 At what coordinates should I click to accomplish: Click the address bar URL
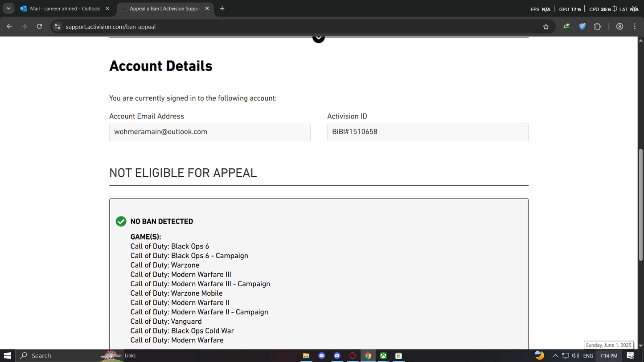click(111, 27)
